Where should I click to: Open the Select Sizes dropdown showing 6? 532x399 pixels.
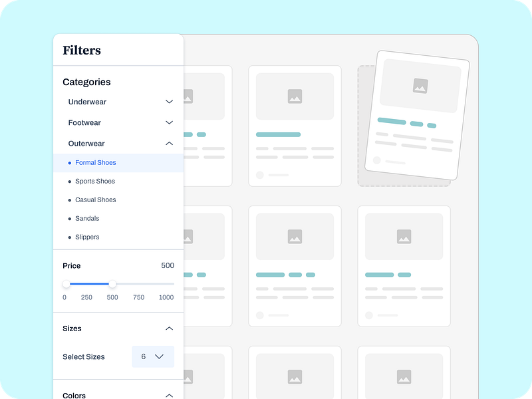pyautogui.click(x=153, y=356)
